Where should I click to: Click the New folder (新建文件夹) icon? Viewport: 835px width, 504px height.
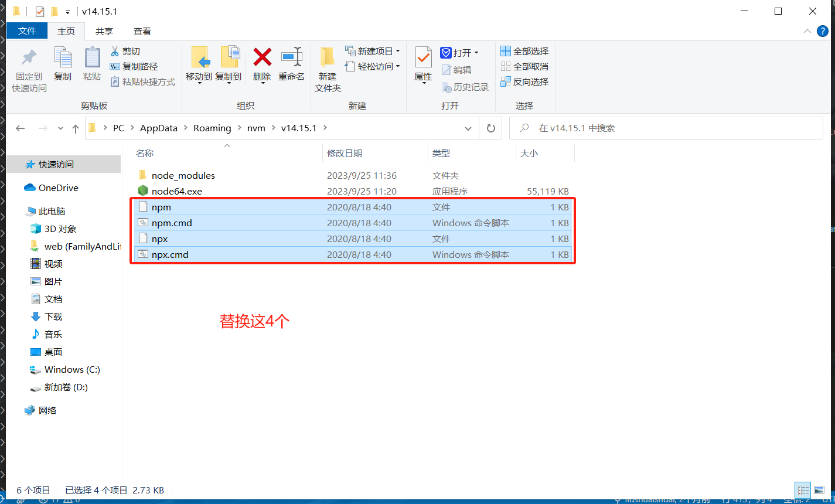(x=328, y=57)
